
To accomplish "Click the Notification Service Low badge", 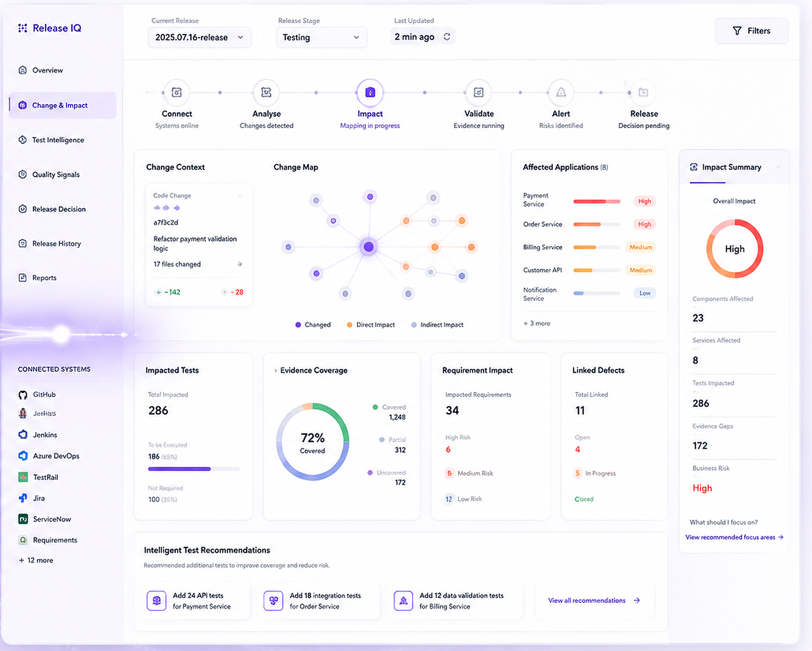I will tap(645, 293).
